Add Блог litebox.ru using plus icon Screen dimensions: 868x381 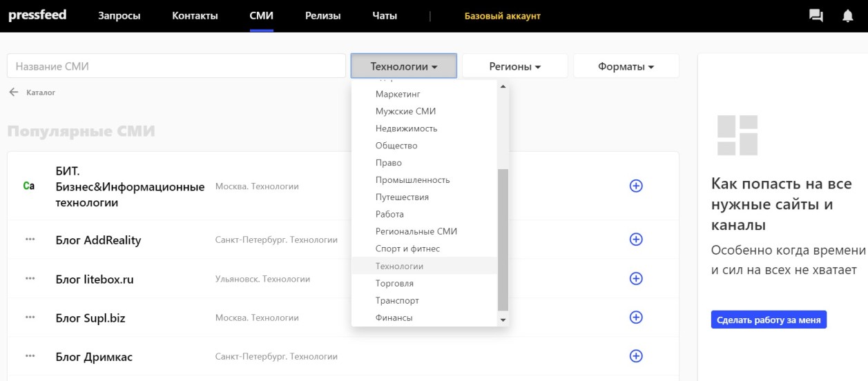636,279
